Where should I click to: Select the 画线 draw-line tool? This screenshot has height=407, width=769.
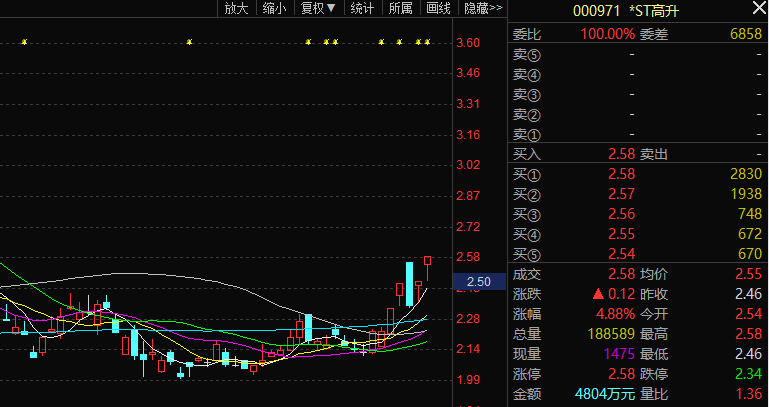438,8
